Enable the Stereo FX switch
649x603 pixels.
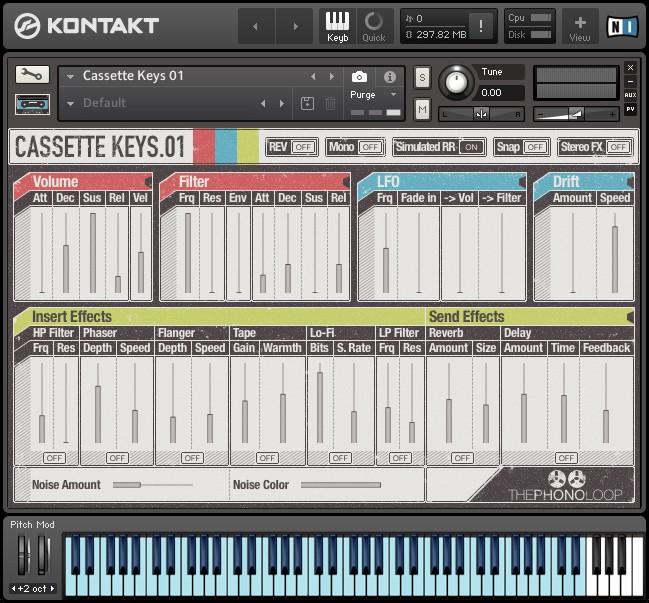click(x=618, y=147)
